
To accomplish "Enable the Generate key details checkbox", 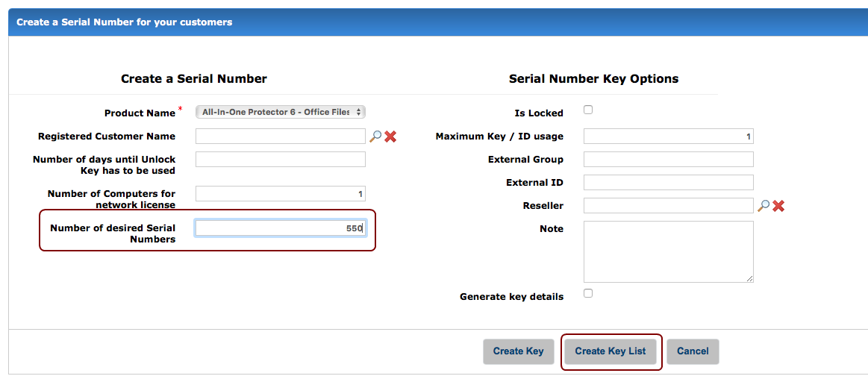I will point(588,293).
